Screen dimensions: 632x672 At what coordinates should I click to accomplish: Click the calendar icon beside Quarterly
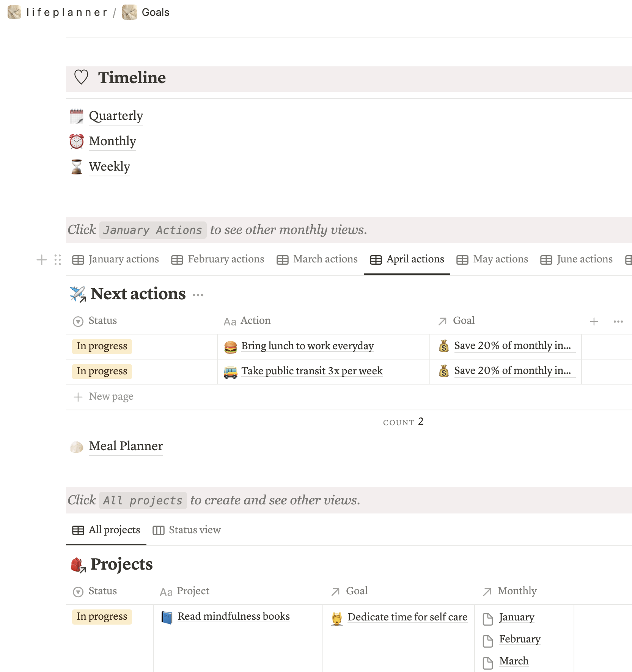pyautogui.click(x=77, y=116)
